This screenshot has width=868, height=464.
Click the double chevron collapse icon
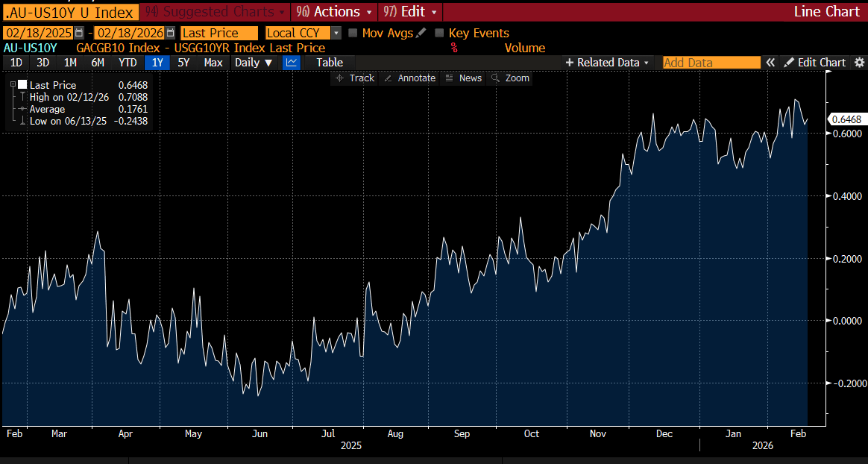pyautogui.click(x=771, y=63)
